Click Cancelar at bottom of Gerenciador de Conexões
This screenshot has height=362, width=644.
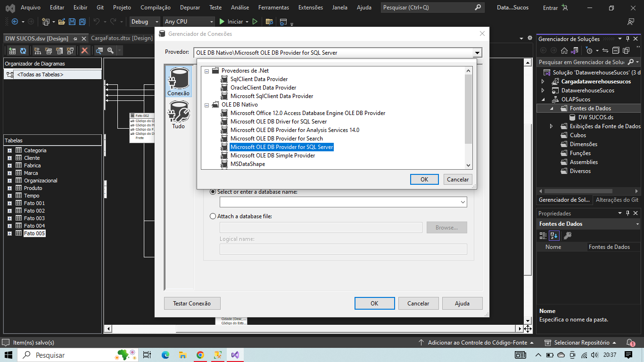point(418,304)
